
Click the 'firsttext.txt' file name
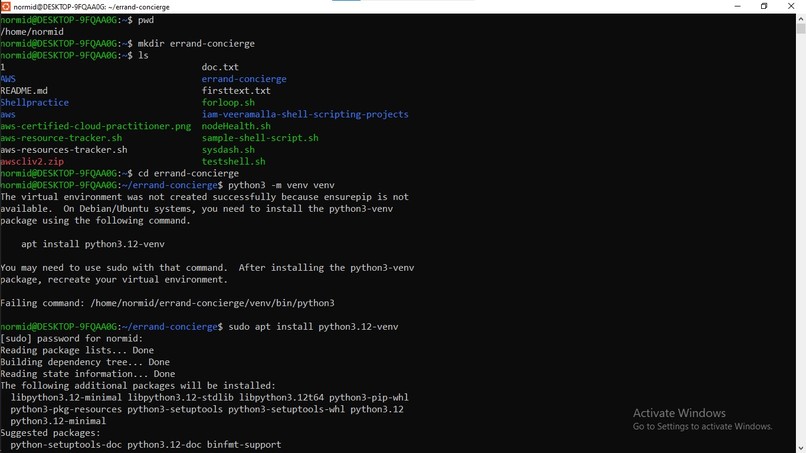[236, 91]
